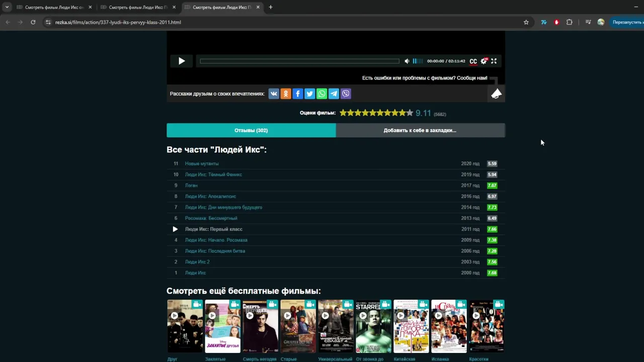Open the tab search dropdown arrow
Screen dimensions: 644x362
(x=7, y=8)
